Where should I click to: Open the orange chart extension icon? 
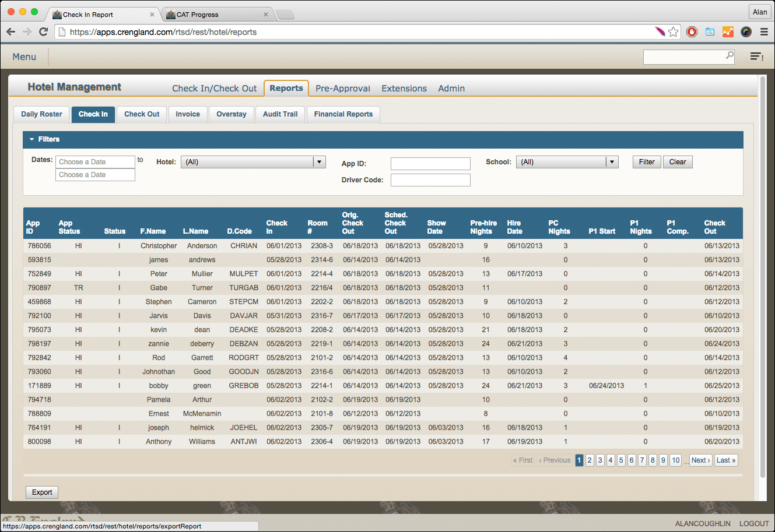click(728, 32)
